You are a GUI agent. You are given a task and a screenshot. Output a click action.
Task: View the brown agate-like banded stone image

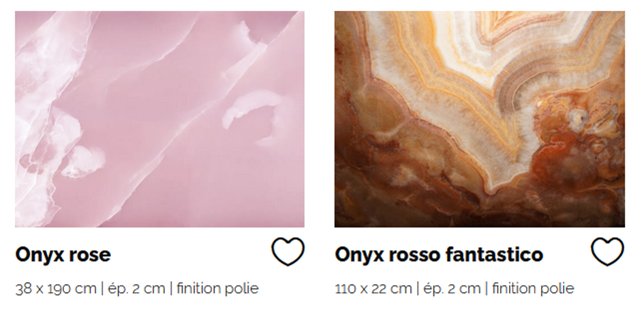point(479,119)
